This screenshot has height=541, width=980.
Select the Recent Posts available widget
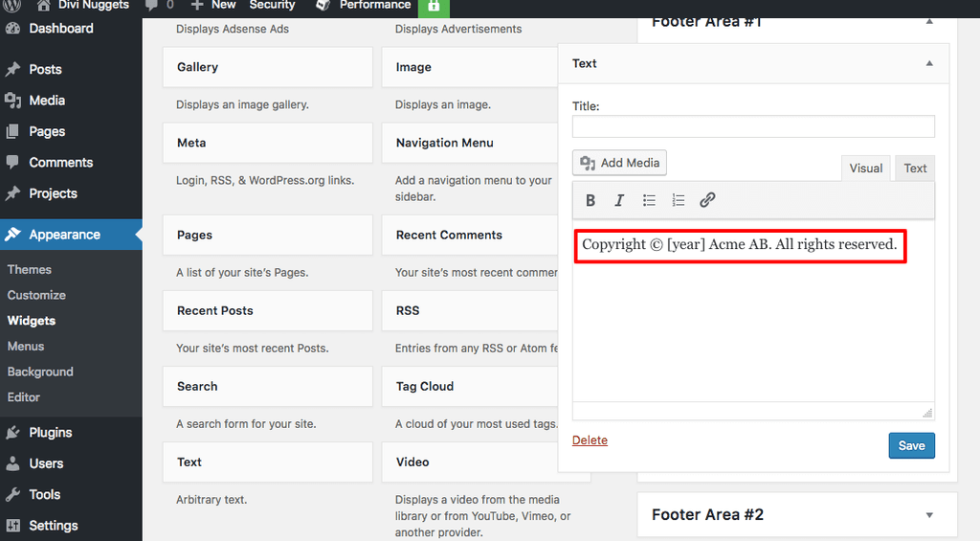point(268,311)
